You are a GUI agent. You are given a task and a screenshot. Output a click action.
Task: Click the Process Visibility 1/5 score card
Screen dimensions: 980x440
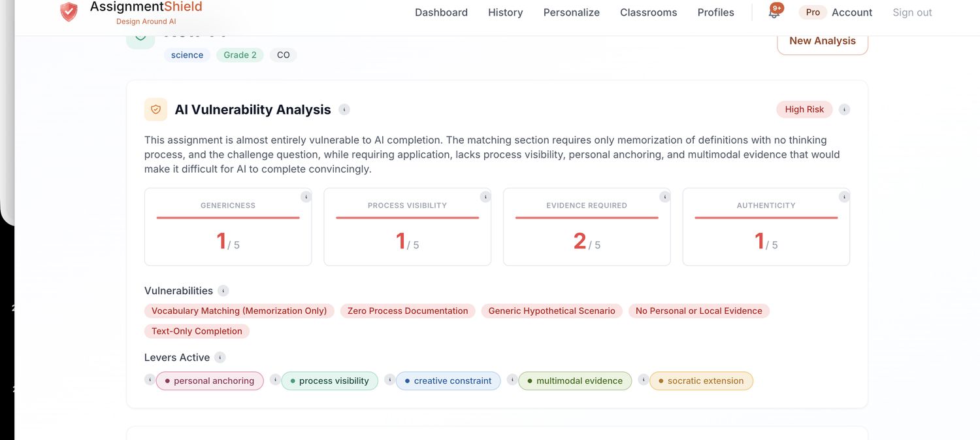(x=408, y=227)
